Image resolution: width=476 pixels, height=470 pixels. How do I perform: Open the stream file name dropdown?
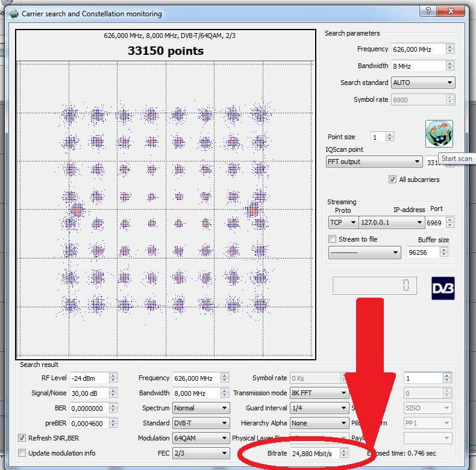point(365,252)
